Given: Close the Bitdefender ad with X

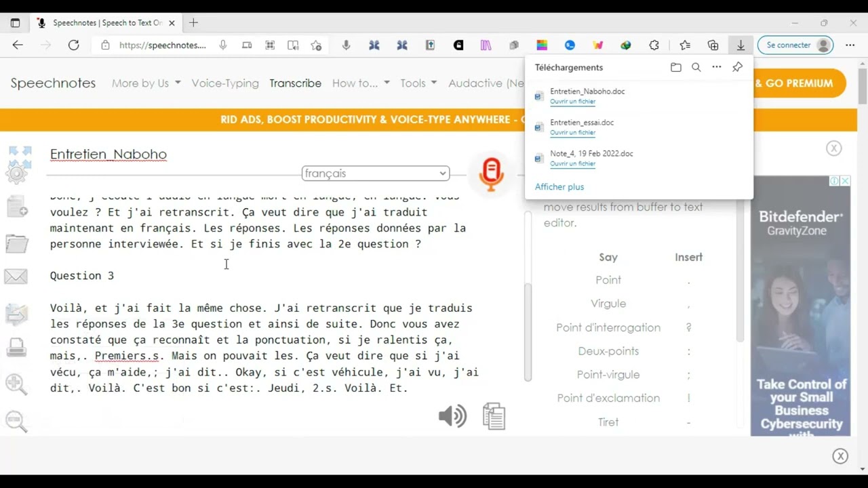Looking at the screenshot, I should pyautogui.click(x=845, y=181).
